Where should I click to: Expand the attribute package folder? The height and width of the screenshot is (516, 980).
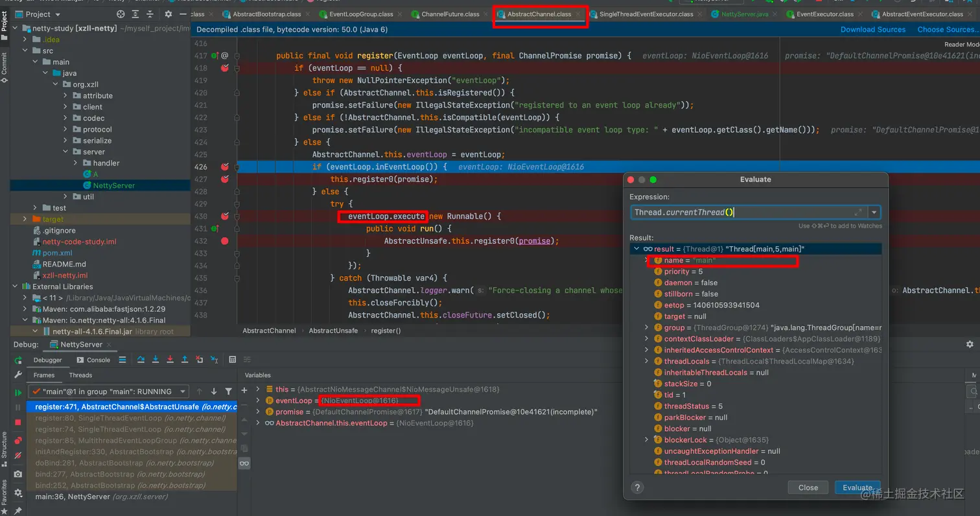click(x=66, y=95)
